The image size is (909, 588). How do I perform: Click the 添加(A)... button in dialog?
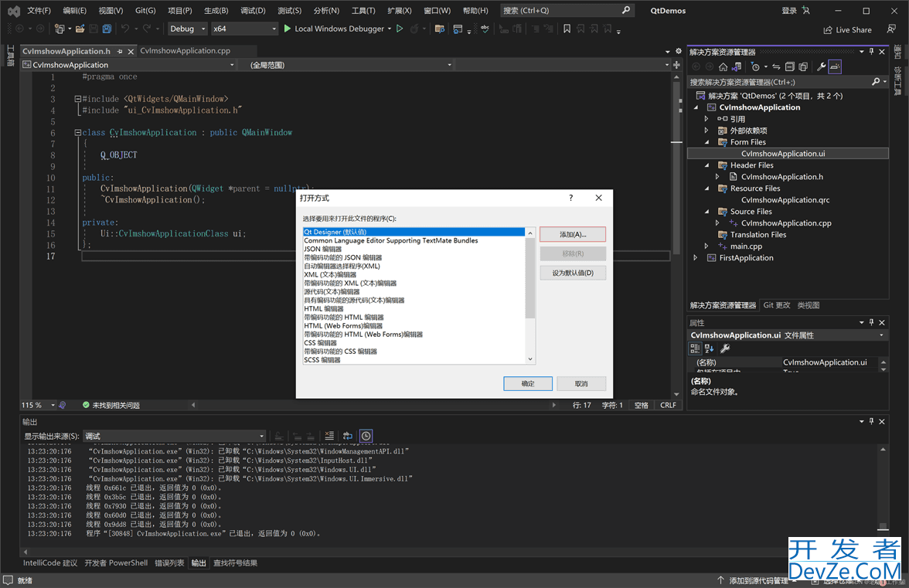[x=573, y=234]
